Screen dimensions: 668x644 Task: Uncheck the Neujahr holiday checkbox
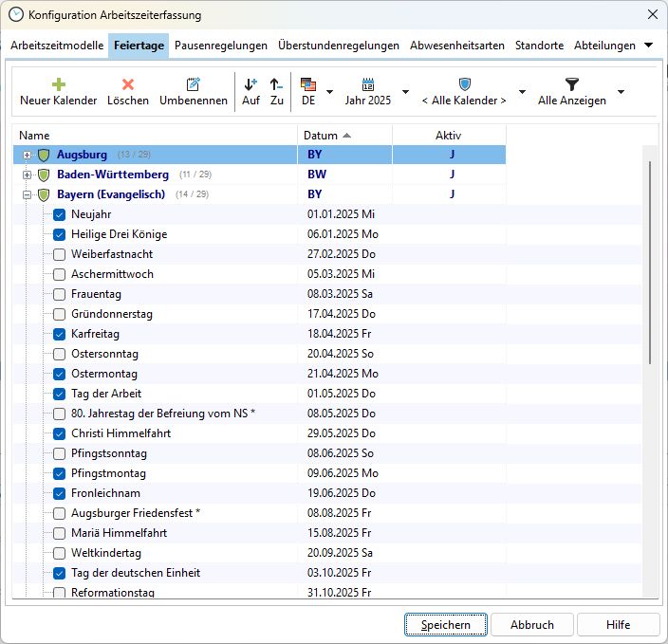(x=59, y=214)
